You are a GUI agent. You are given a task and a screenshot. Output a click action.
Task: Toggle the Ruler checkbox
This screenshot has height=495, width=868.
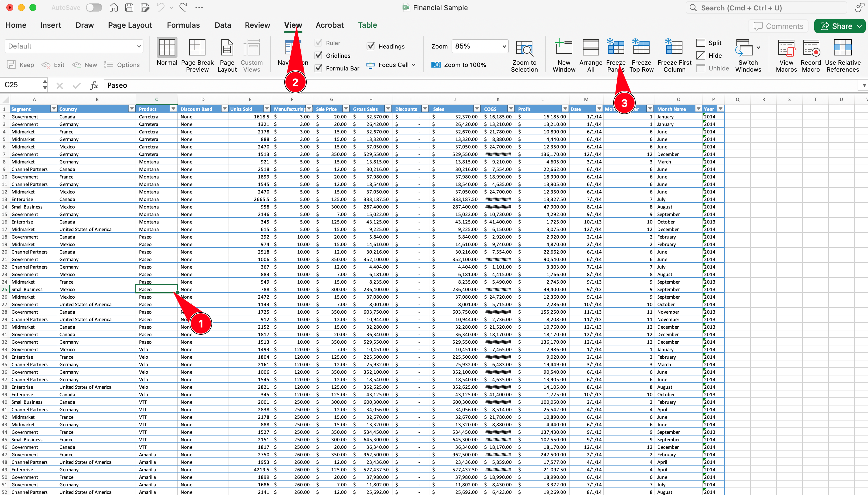point(318,42)
